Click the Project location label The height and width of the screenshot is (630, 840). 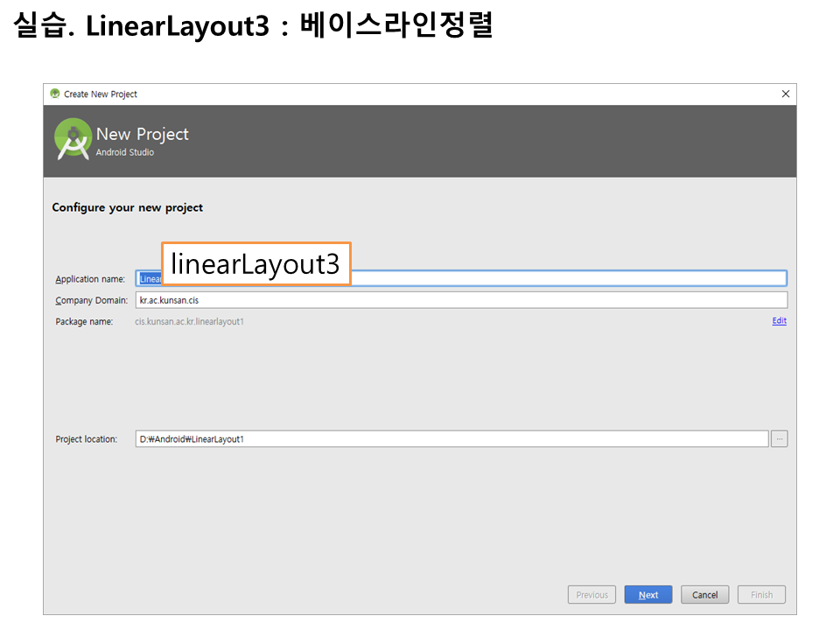(86, 439)
